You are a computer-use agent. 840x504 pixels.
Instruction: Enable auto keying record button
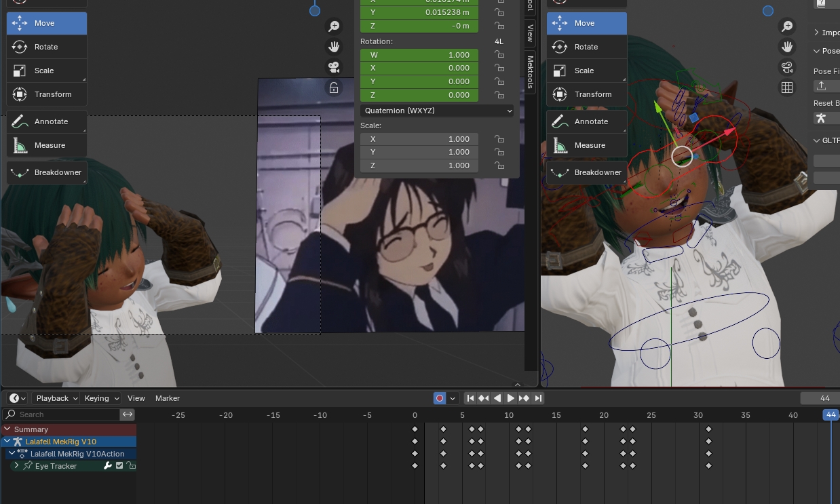pyautogui.click(x=440, y=398)
